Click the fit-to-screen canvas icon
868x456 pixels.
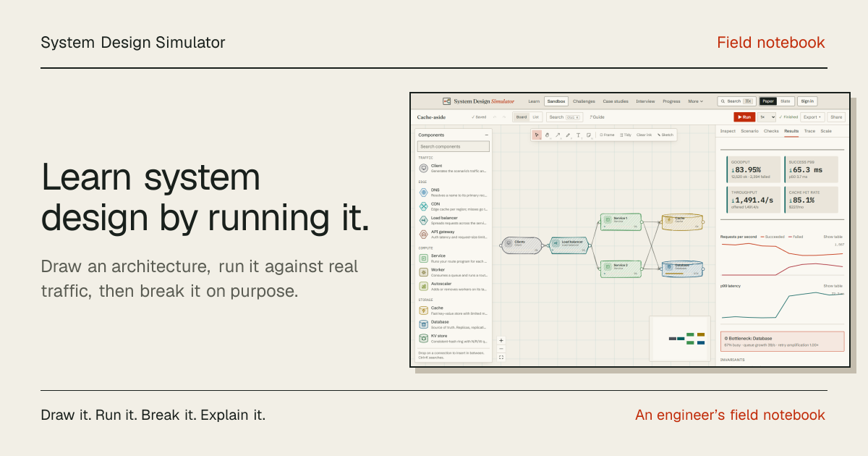(501, 357)
